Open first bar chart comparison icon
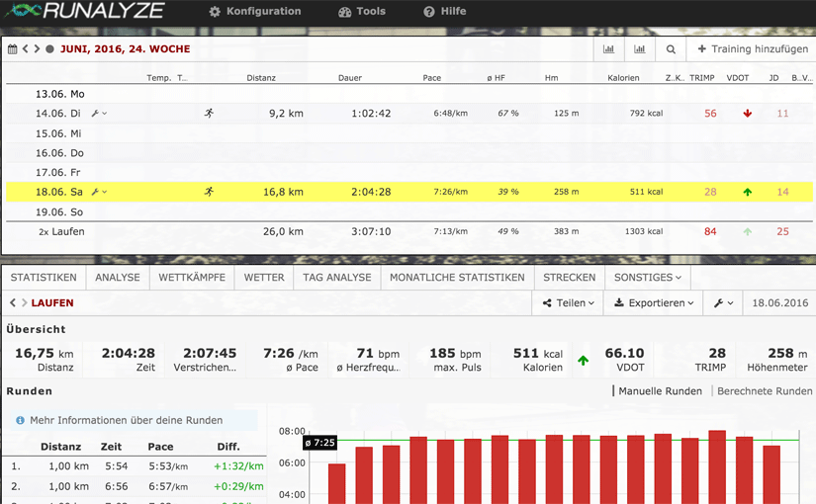Viewport: 816px width, 504px height. (608, 48)
